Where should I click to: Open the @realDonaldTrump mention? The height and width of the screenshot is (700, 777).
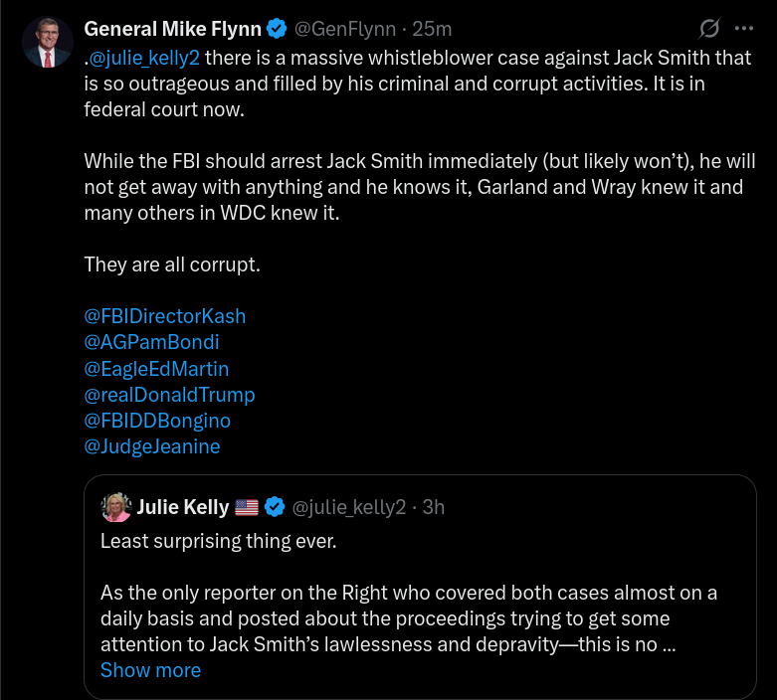(x=169, y=395)
